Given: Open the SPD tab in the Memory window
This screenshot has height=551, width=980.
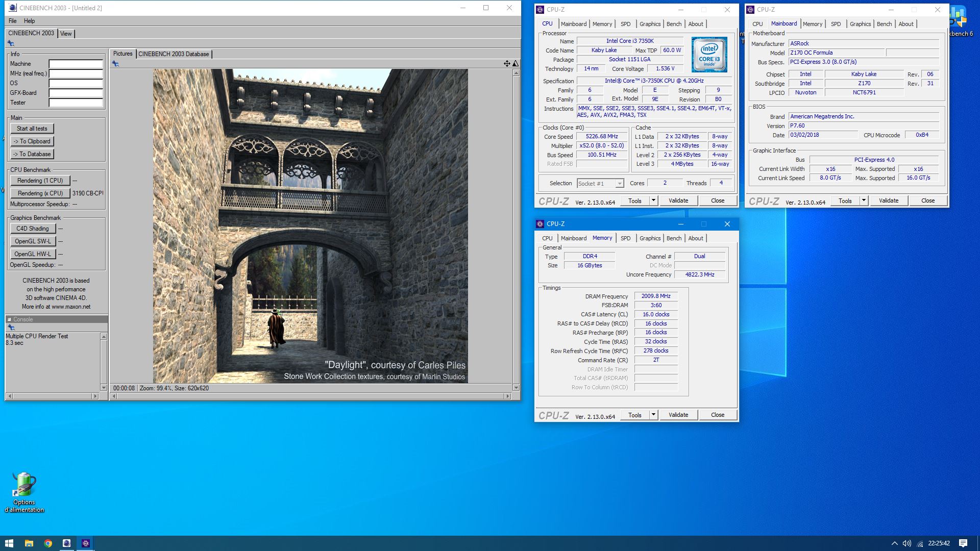Looking at the screenshot, I should [x=625, y=238].
